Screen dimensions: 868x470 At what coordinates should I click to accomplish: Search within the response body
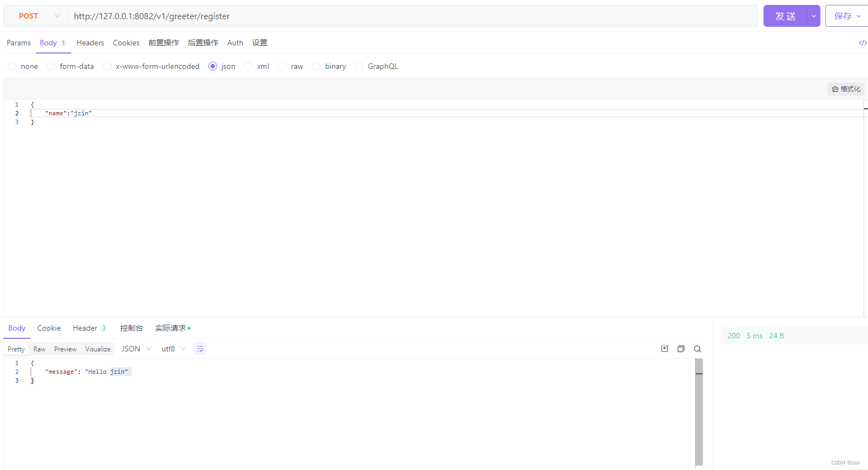click(697, 349)
